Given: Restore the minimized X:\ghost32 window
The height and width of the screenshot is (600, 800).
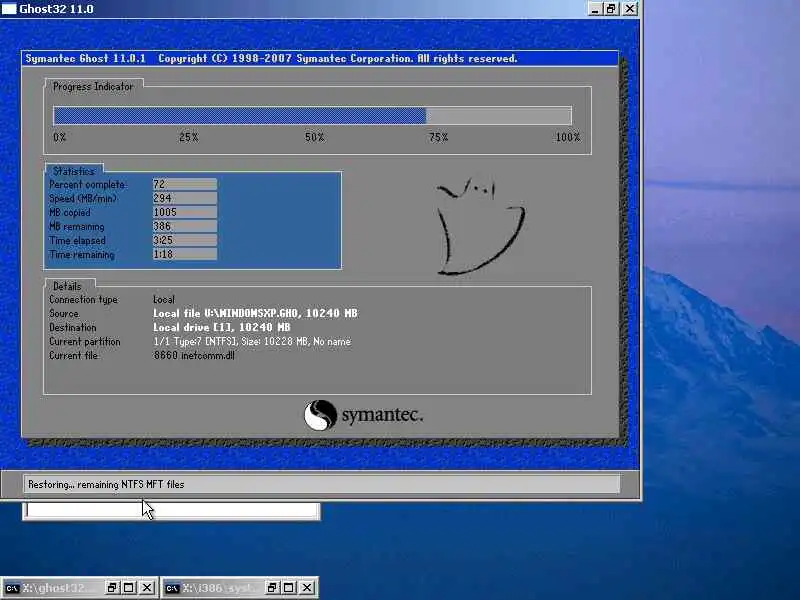Looking at the screenshot, I should pyautogui.click(x=112, y=588).
